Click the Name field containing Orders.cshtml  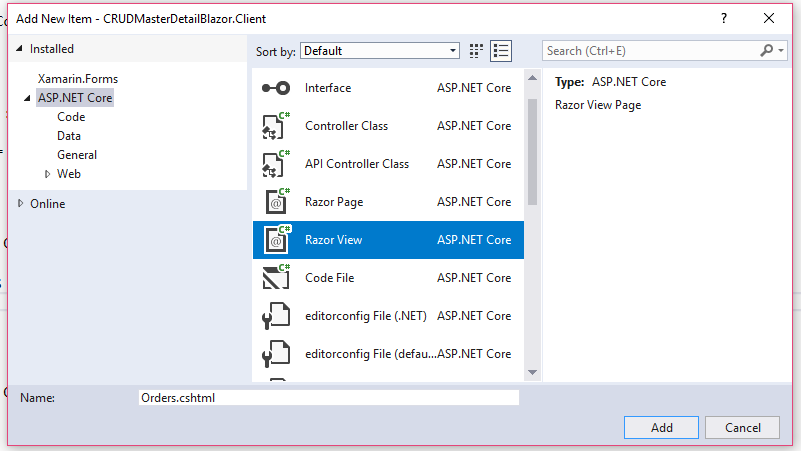[328, 397]
